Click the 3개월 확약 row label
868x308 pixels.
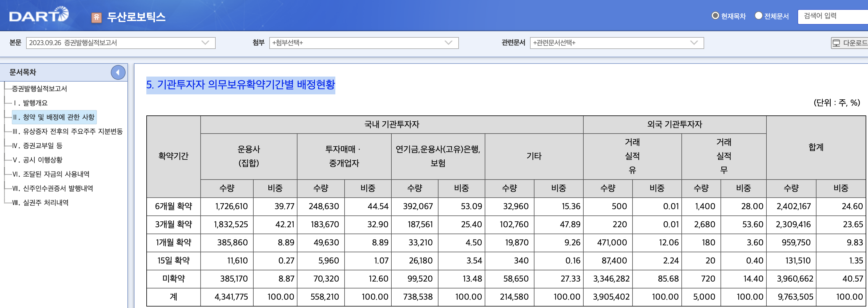tap(174, 224)
